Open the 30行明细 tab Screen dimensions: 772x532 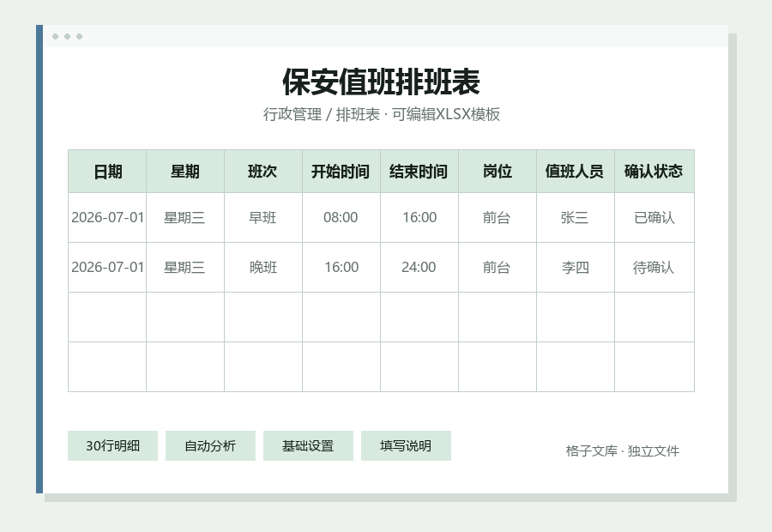point(112,446)
